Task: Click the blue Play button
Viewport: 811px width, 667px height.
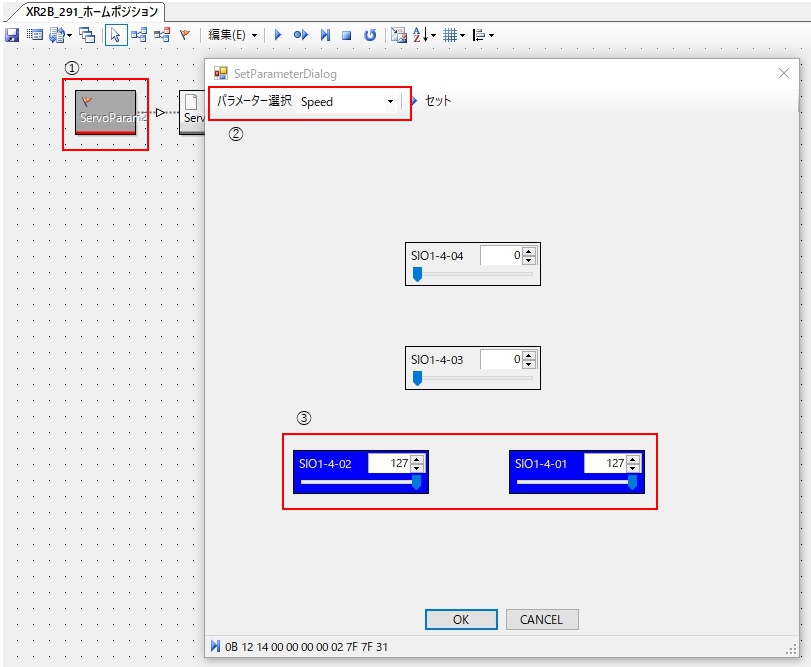Action: (278, 35)
